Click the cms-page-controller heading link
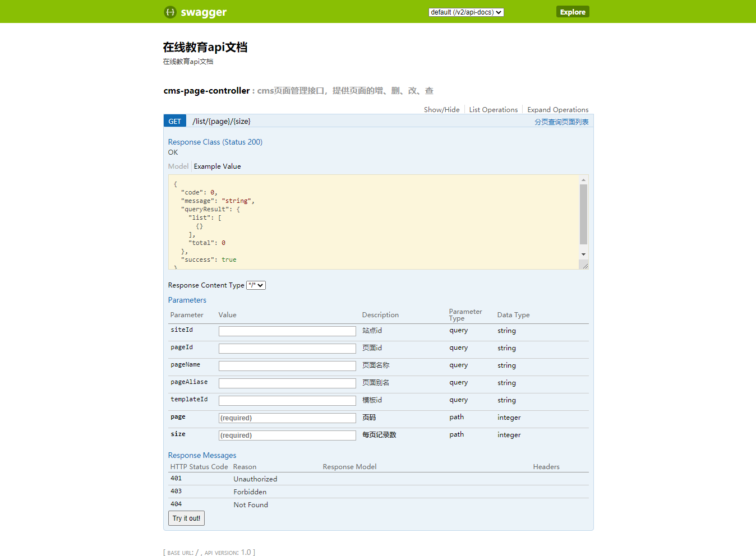 (x=206, y=91)
